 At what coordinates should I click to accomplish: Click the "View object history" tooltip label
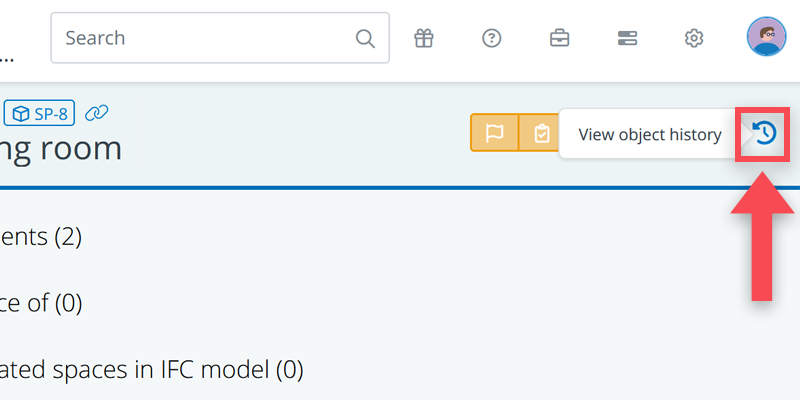coord(649,135)
